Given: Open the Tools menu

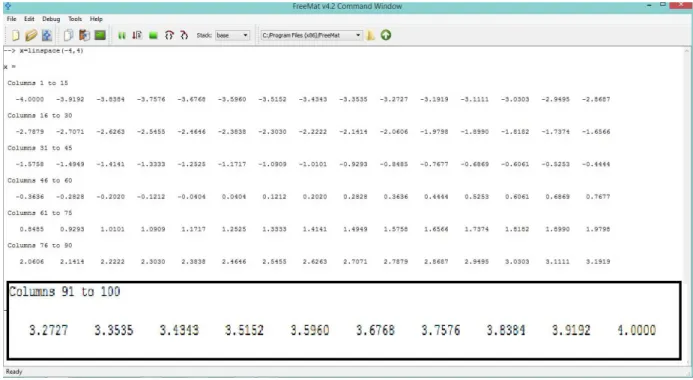Looking at the screenshot, I should pos(75,19).
